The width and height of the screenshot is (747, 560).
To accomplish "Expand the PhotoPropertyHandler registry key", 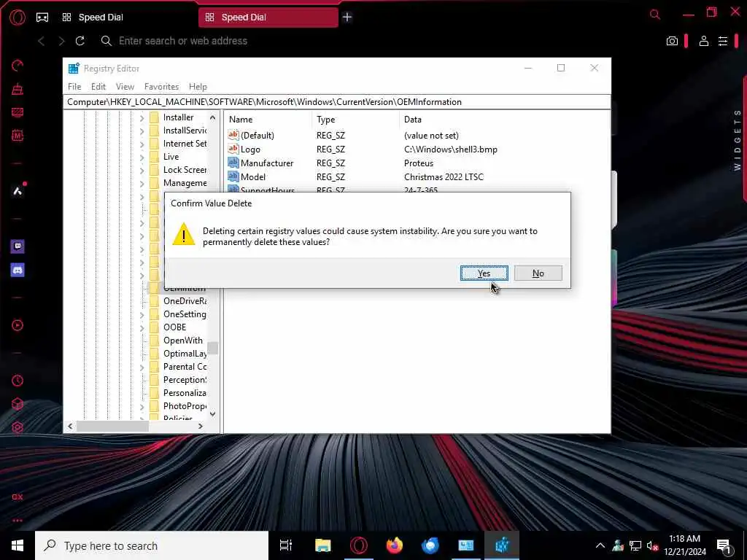I will (x=142, y=407).
